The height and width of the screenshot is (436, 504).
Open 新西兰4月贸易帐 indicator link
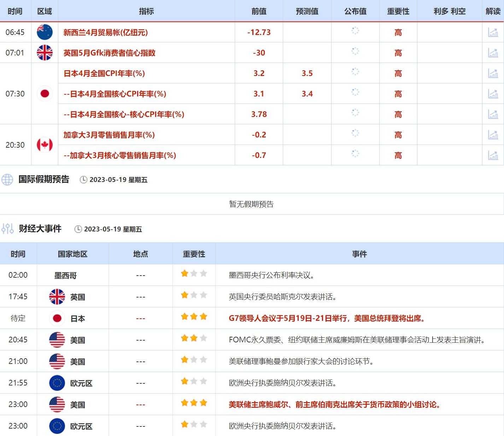105,33
